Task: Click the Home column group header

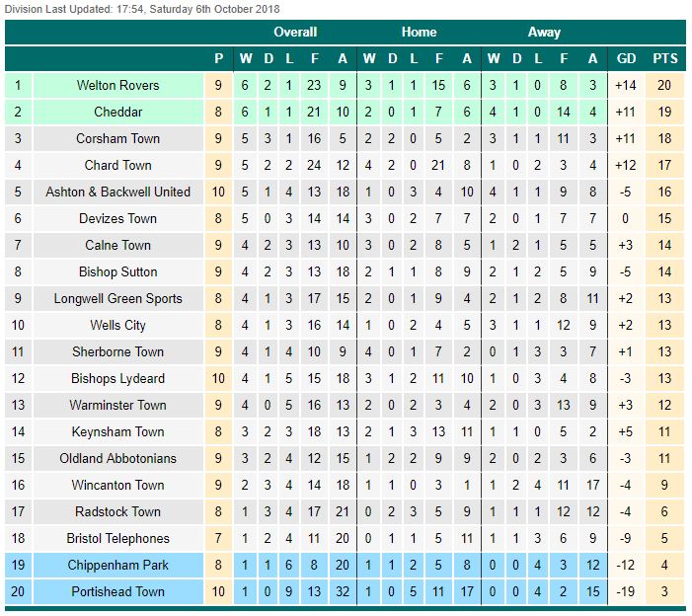Action: point(419,32)
